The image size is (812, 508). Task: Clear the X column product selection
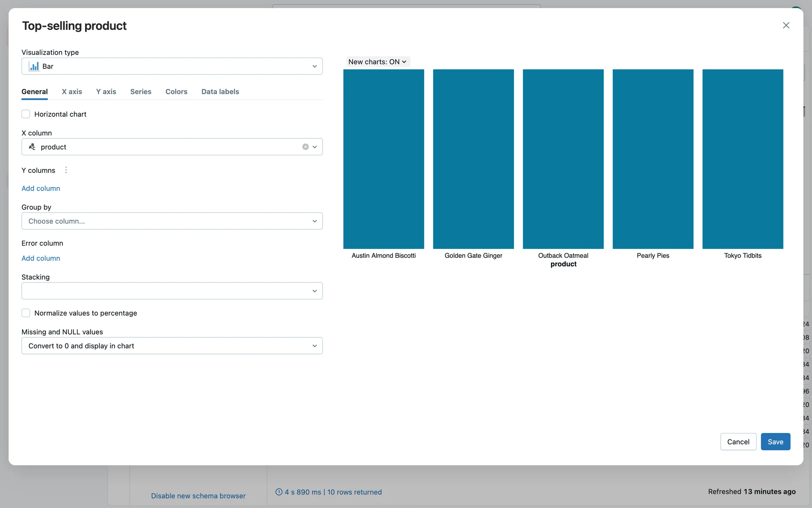[x=305, y=147]
